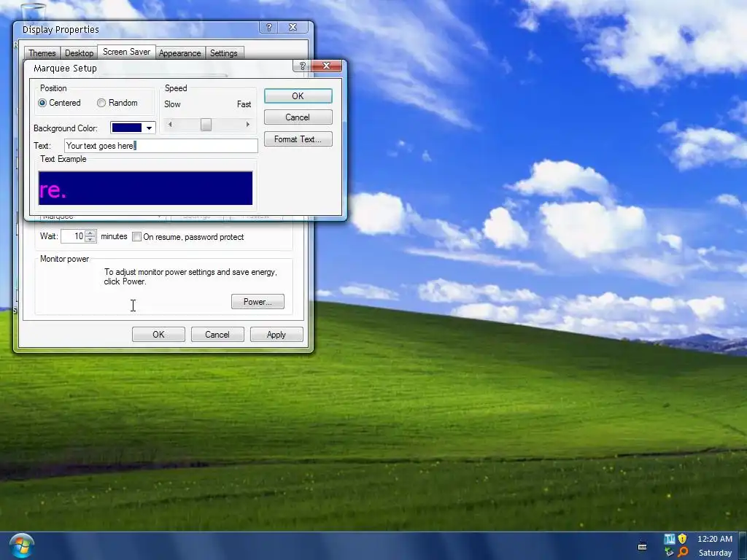The image size is (747, 560).
Task: Click the marquee Text input field
Action: (161, 146)
